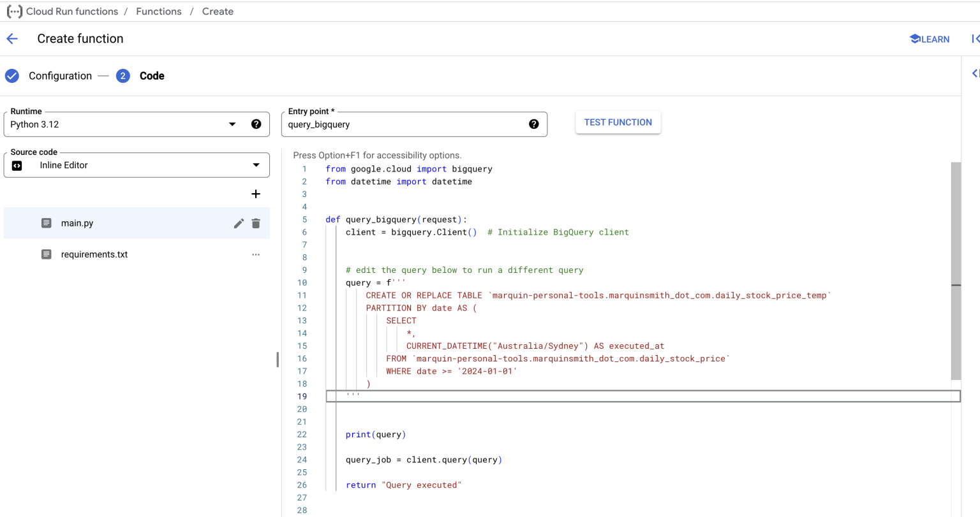Open the Runtime dropdown showing Python 3.12

pyautogui.click(x=232, y=124)
